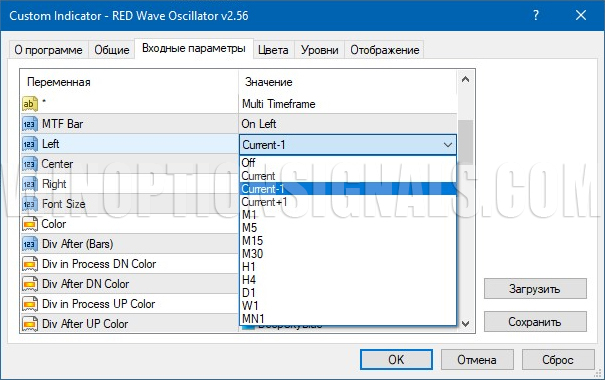Choose Current+1 in the dropdown list

[x=348, y=202]
